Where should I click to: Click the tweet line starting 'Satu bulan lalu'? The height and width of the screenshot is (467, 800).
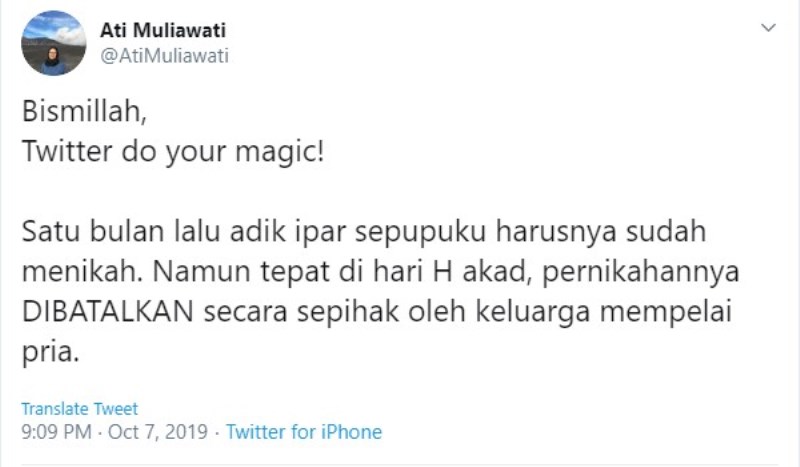click(364, 232)
